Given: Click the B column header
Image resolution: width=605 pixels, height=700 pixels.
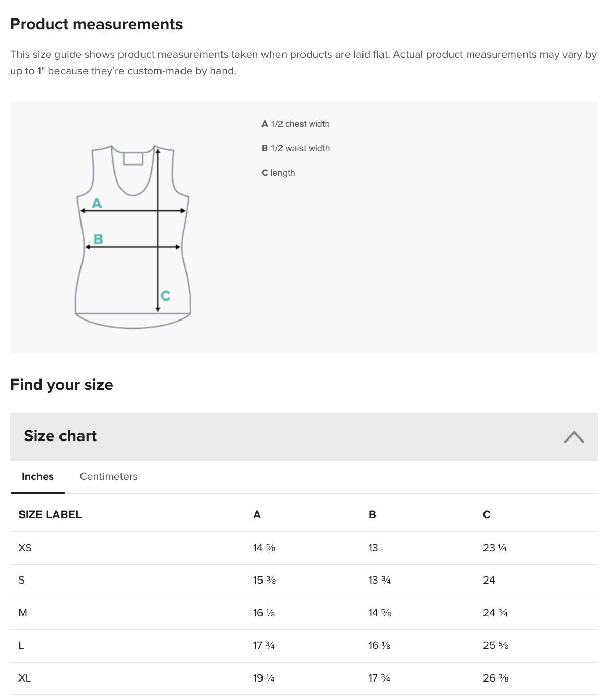Looking at the screenshot, I should click(371, 515).
